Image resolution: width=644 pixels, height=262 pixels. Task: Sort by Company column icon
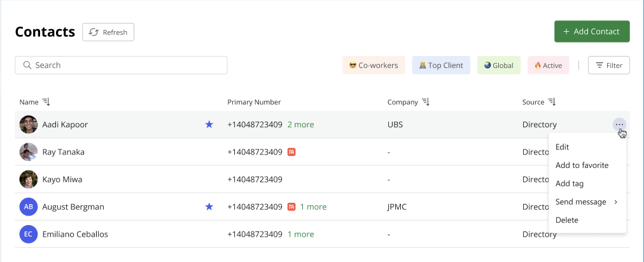pyautogui.click(x=426, y=102)
